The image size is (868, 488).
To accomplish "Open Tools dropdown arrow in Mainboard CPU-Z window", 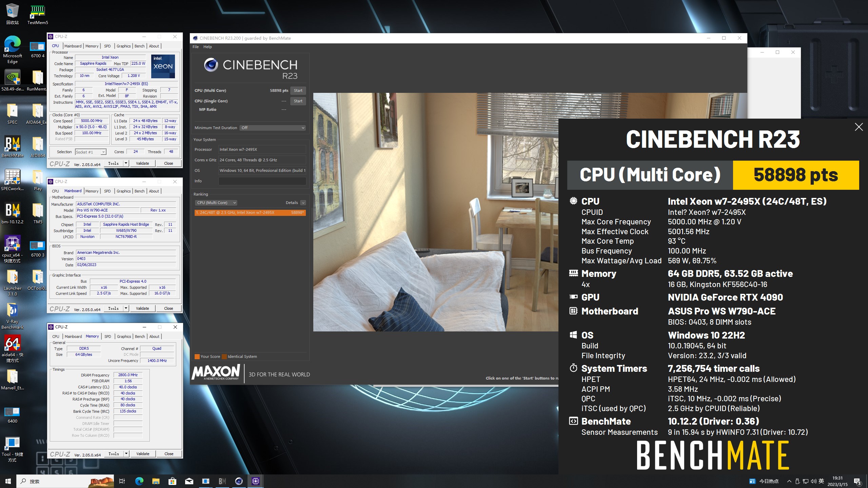I will [126, 308].
